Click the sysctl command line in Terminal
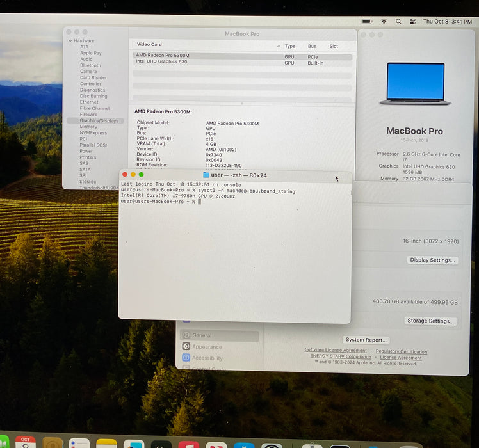 (208, 191)
